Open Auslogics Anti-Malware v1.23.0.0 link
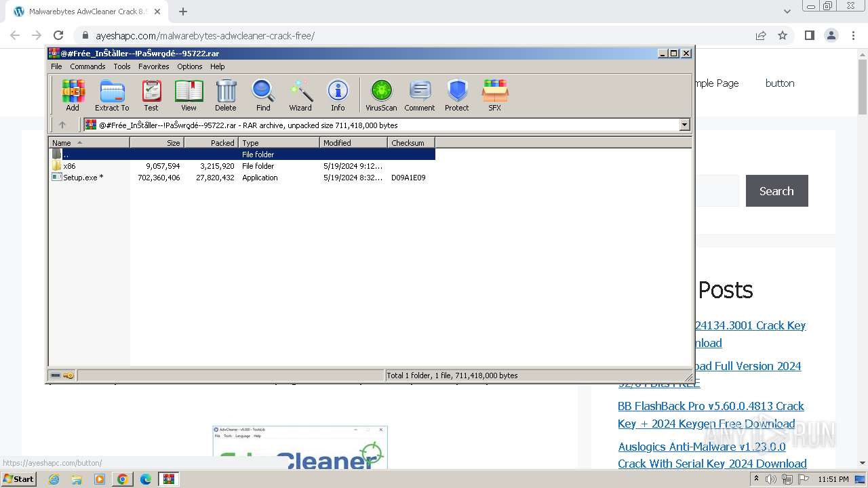 712,455
